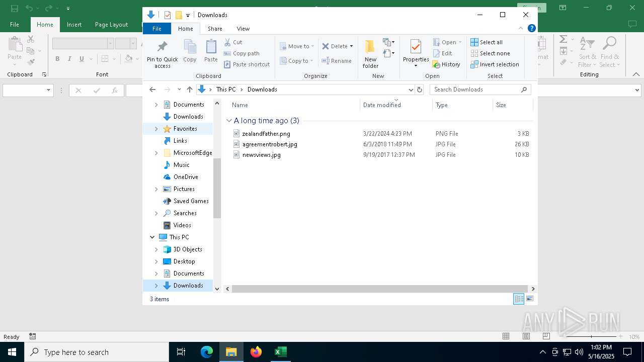Click the Back arrow in Explorer navigation
The height and width of the screenshot is (362, 644).
click(152, 89)
